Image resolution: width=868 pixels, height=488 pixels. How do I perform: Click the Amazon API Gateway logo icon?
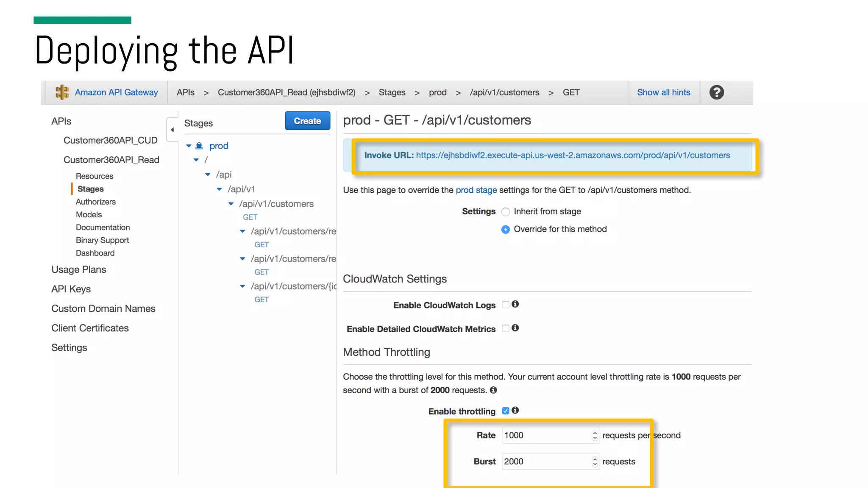click(x=62, y=92)
